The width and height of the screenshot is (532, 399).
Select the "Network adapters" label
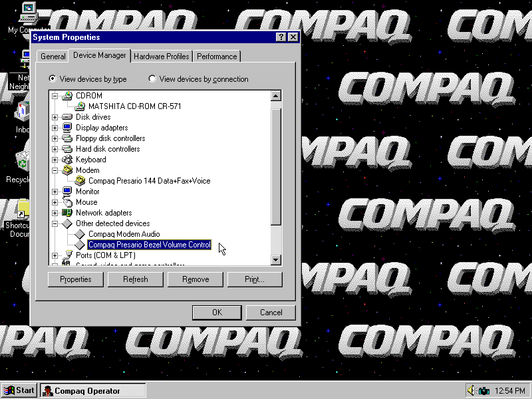click(x=104, y=213)
